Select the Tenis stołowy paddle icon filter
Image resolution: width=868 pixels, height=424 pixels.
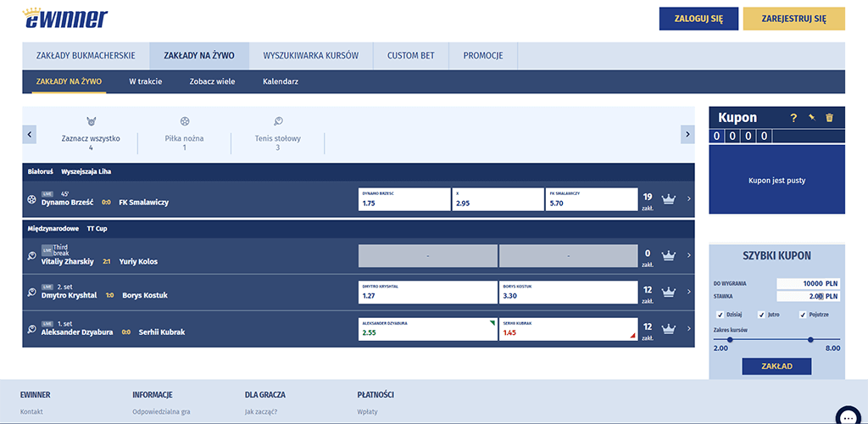pyautogui.click(x=278, y=121)
